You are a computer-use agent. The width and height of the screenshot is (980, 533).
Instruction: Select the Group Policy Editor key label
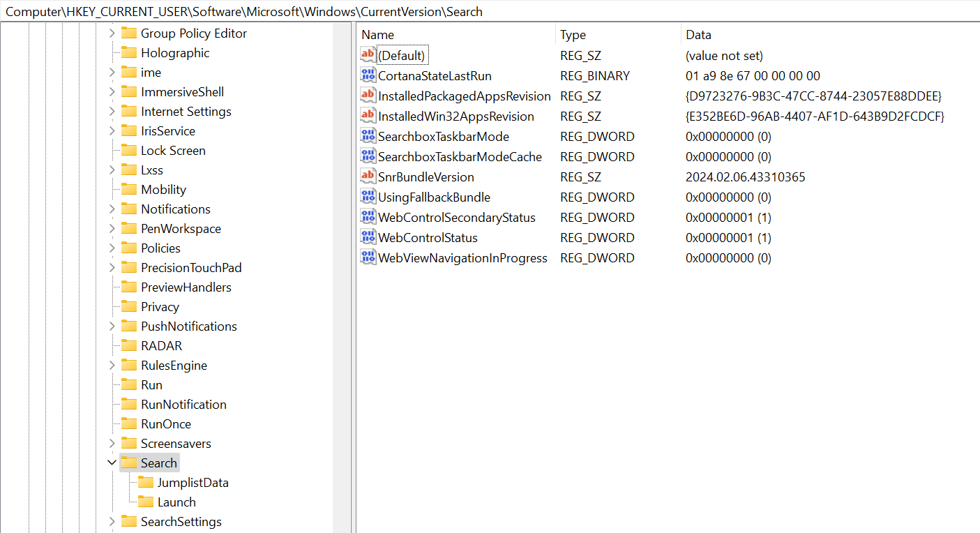tap(194, 33)
